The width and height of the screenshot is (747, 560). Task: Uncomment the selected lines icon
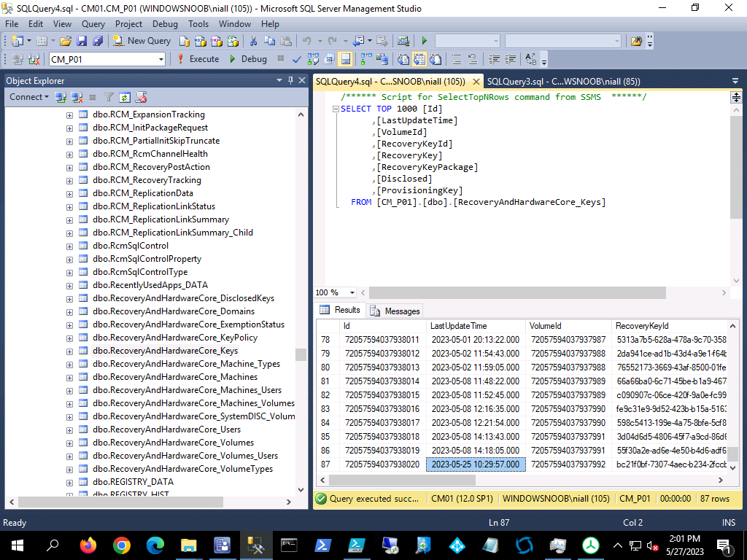(473, 60)
